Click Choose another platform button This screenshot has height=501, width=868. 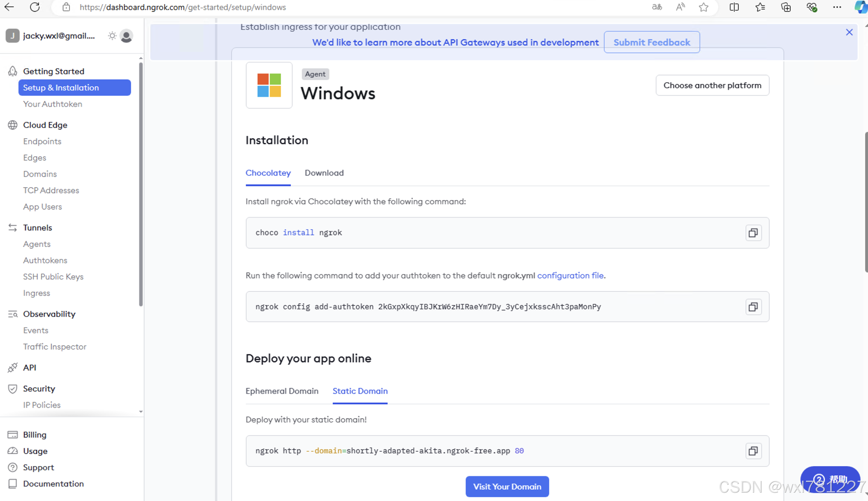(712, 85)
